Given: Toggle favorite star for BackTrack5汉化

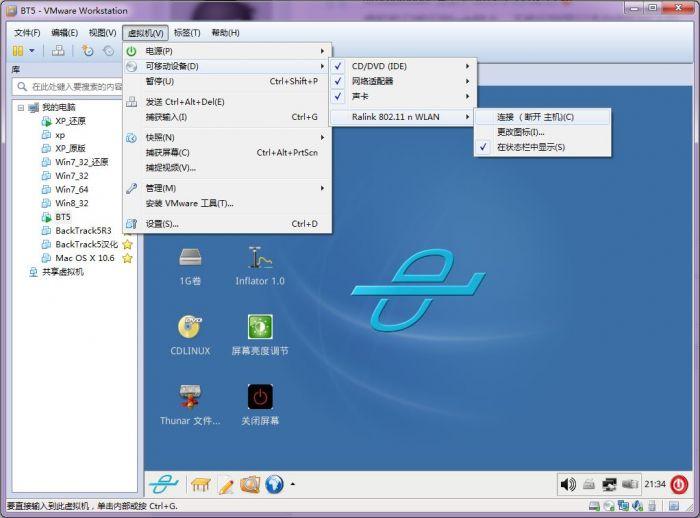Looking at the screenshot, I should [127, 245].
